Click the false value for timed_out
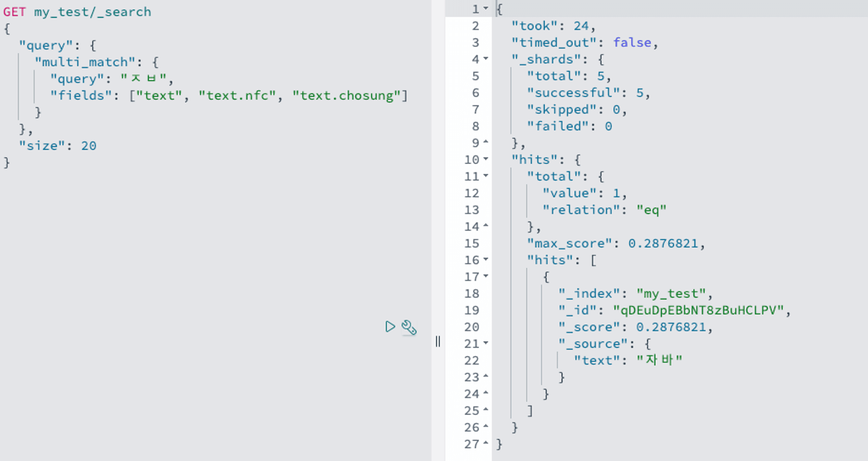This screenshot has width=868, height=461. [x=632, y=43]
